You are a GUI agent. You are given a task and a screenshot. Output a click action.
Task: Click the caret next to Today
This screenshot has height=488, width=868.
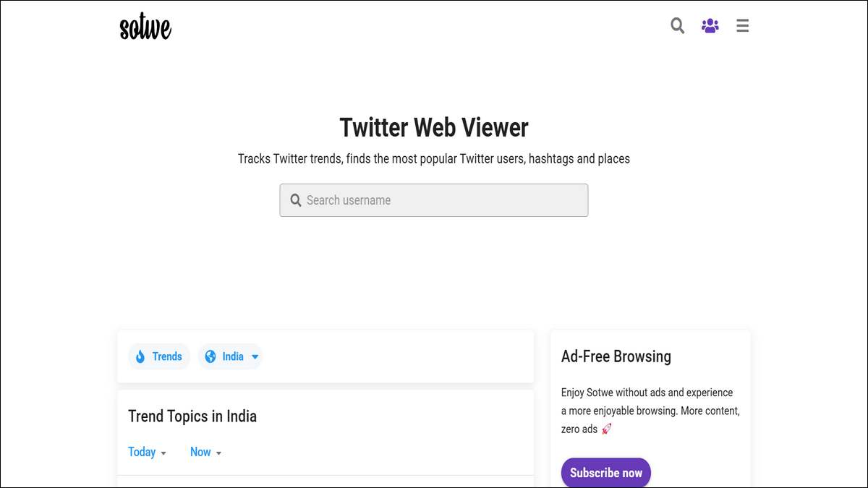point(163,453)
